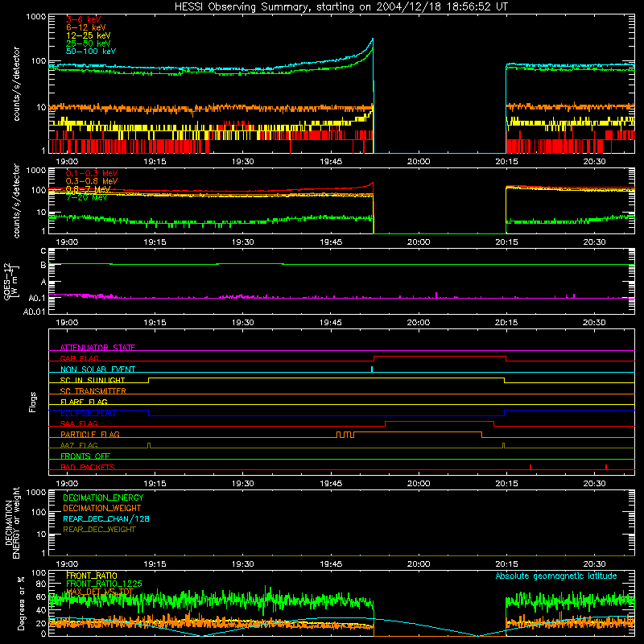Click the 0.8-7 MeV legend label
Viewport: 644px width, 644px height.
click(x=89, y=189)
